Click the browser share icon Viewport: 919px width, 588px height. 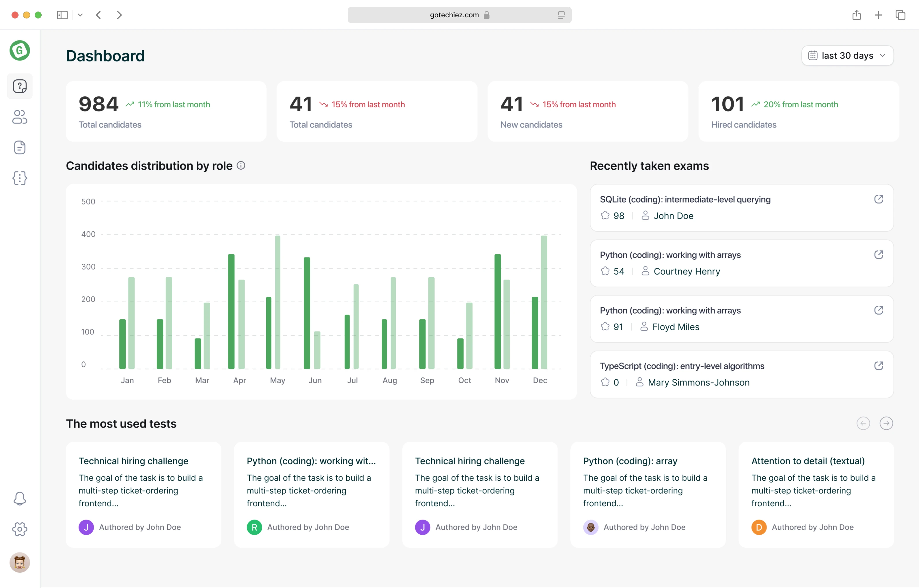pyautogui.click(x=856, y=15)
